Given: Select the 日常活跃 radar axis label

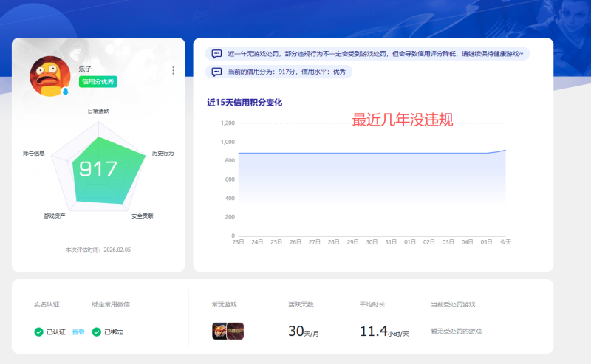Looking at the screenshot, I should point(98,111).
